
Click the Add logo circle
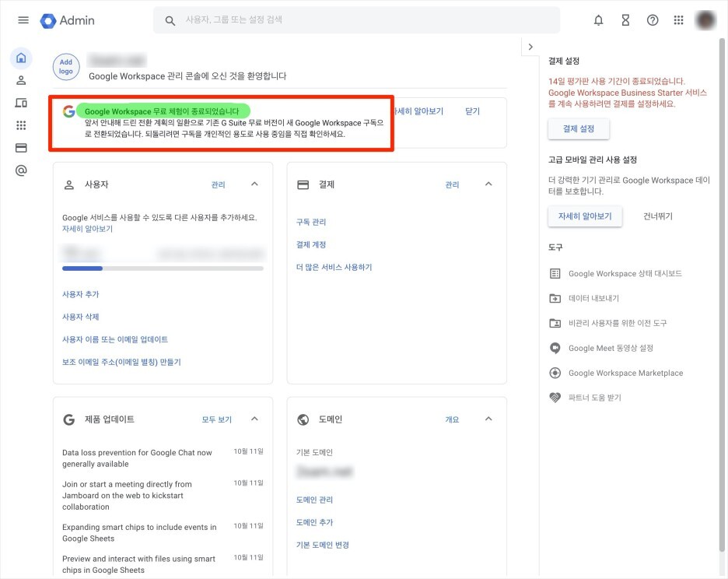66,67
